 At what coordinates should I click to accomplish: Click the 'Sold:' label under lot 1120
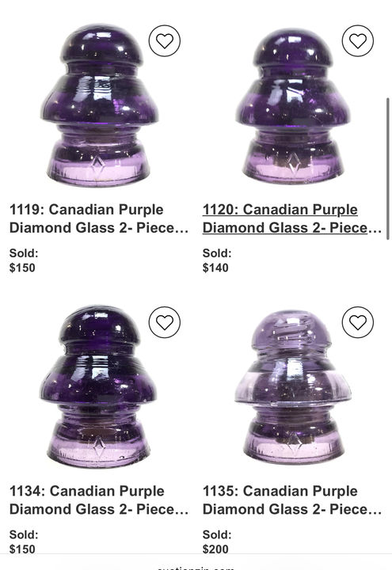[217, 253]
